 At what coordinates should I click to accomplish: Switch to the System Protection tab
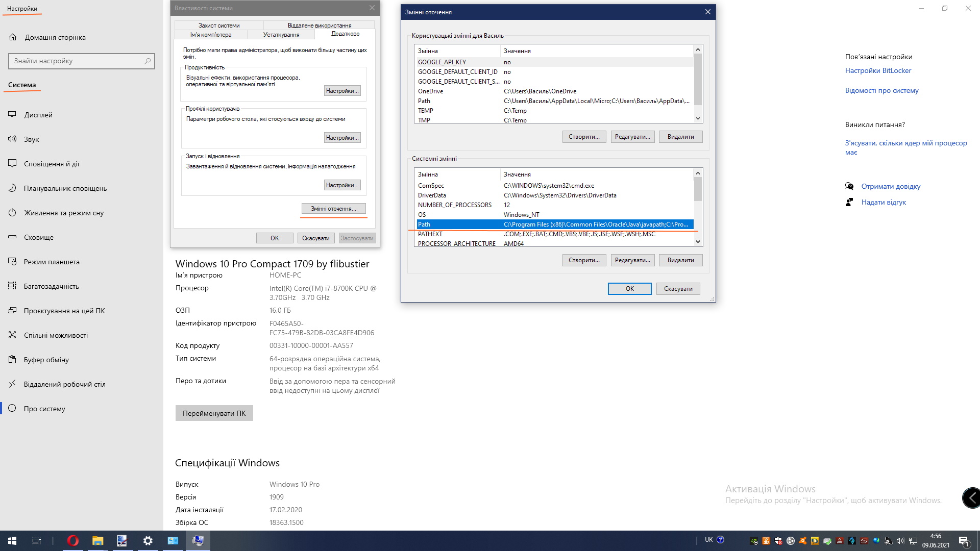(219, 25)
